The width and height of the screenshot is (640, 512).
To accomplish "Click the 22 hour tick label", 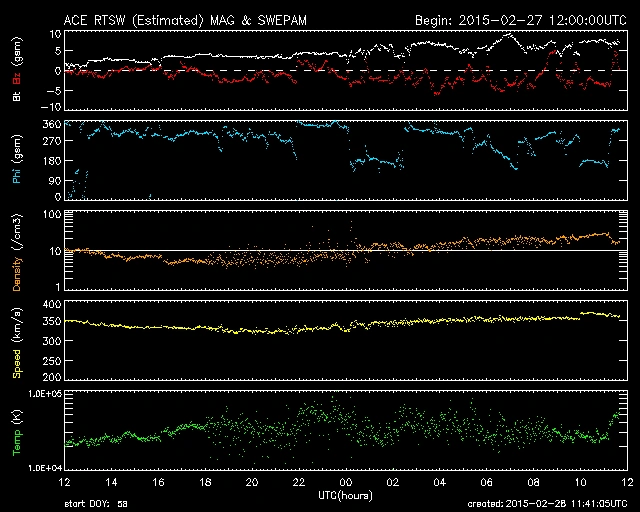I will [300, 482].
